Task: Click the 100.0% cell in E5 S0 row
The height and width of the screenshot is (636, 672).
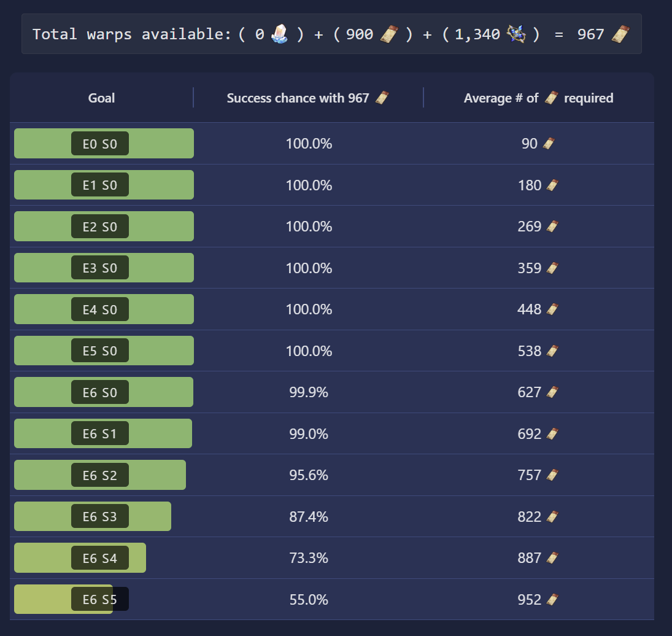Action: point(309,351)
